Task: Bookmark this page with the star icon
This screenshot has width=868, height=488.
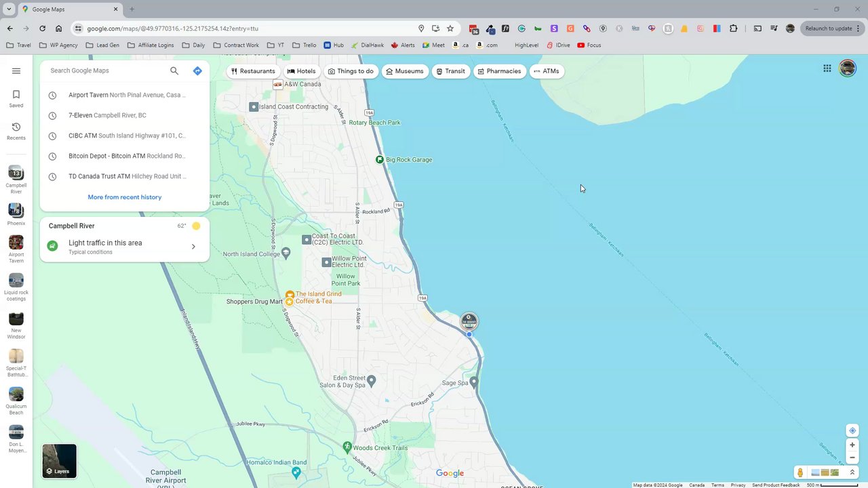Action: 450,28
